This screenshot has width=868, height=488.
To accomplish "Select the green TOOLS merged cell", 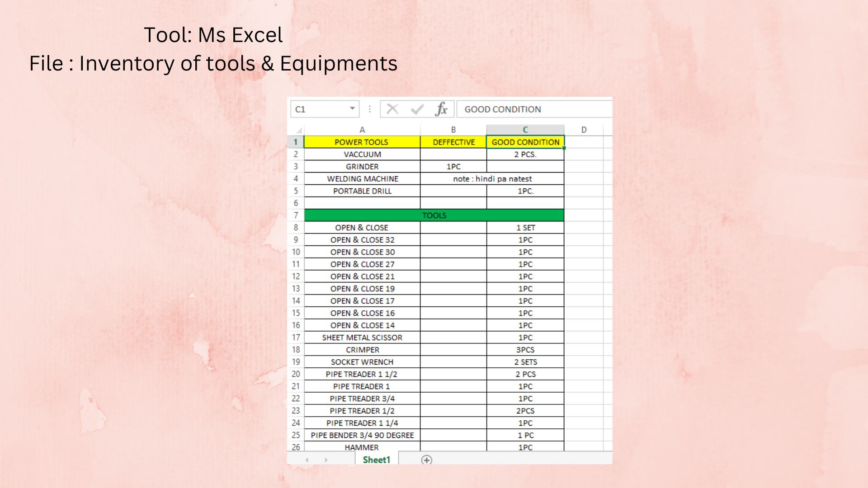I will (434, 215).
